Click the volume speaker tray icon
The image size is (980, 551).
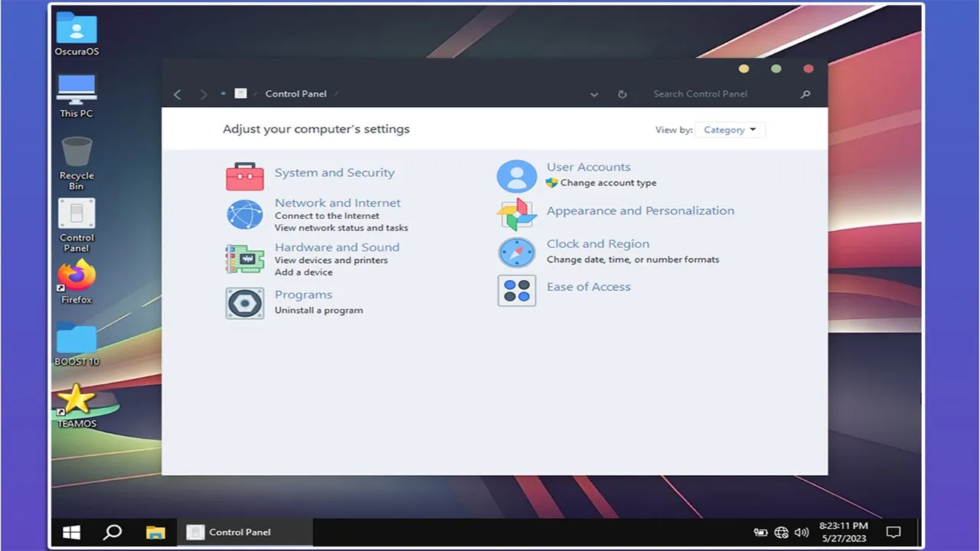click(x=802, y=533)
